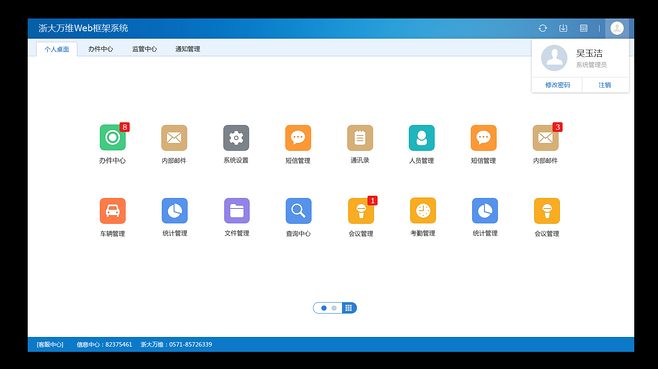The width and height of the screenshot is (658, 369).
Task: Open the 系统设置 gear icon
Action: click(x=236, y=138)
